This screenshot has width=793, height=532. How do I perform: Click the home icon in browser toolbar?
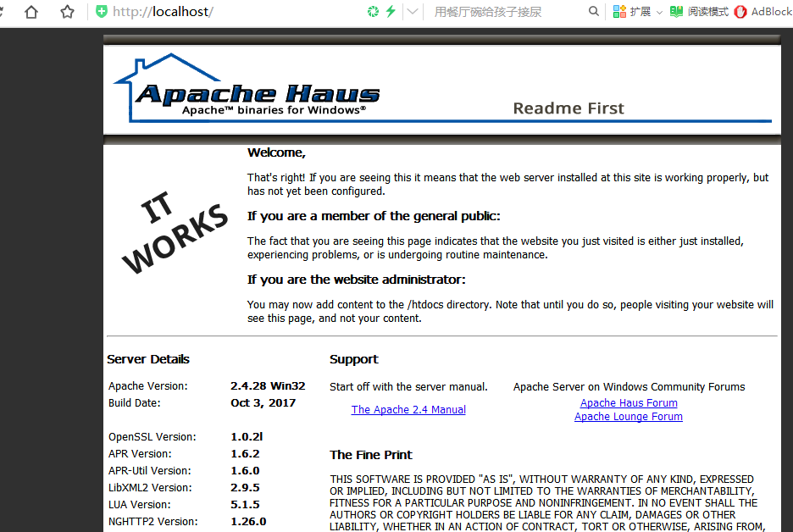31,12
